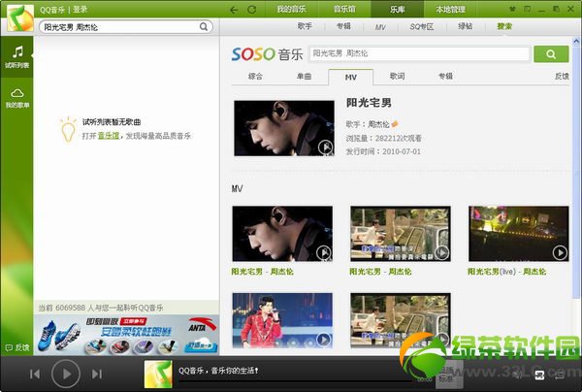Screen dimensions: 582x392
Task: Open the 试听列表 music-note sidebar item
Action: point(17,57)
